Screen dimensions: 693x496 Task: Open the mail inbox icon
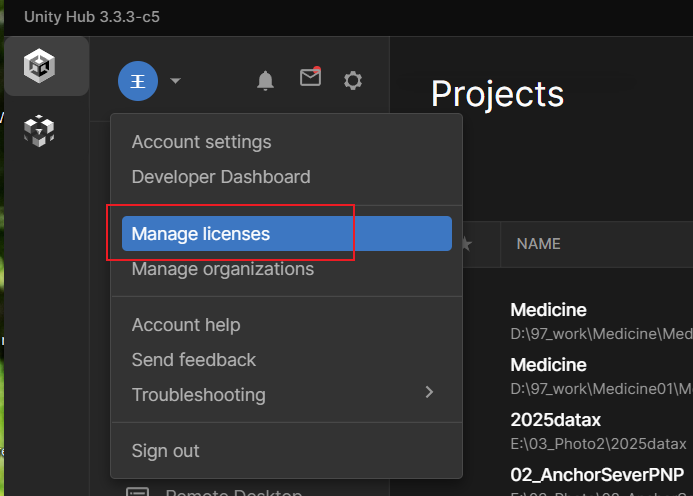310,76
